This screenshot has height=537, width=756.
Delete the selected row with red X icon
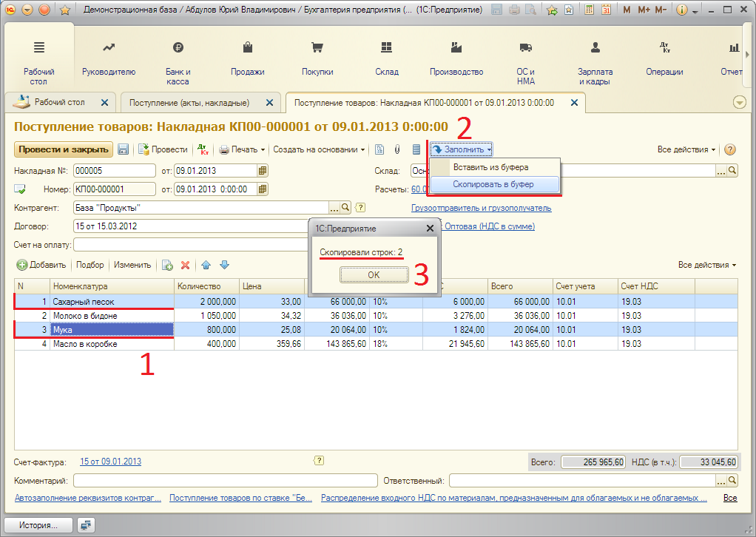point(186,265)
